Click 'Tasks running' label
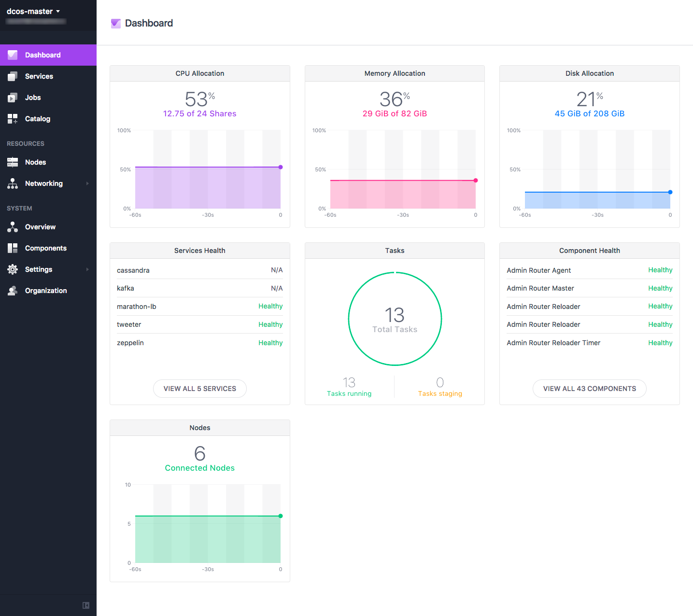This screenshot has height=616, width=693. point(349,394)
